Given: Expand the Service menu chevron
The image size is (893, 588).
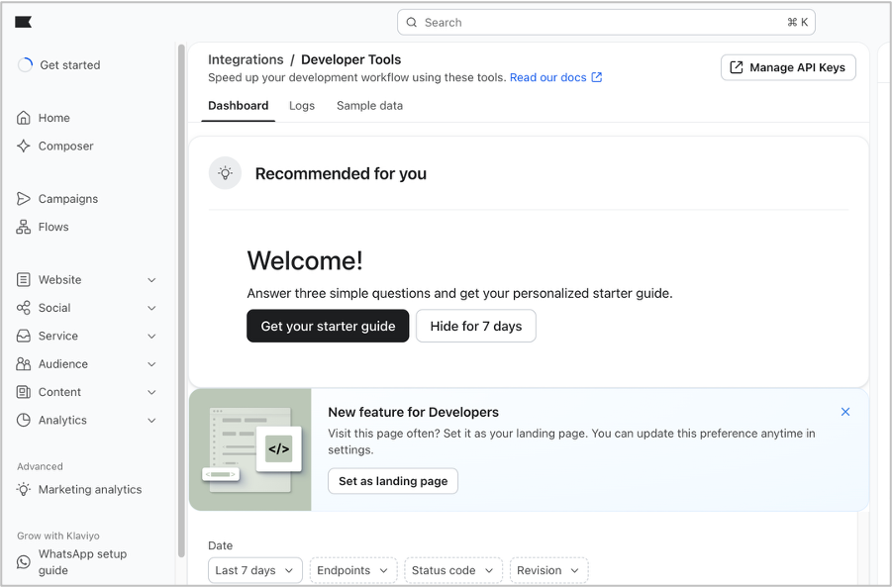Looking at the screenshot, I should tap(151, 336).
